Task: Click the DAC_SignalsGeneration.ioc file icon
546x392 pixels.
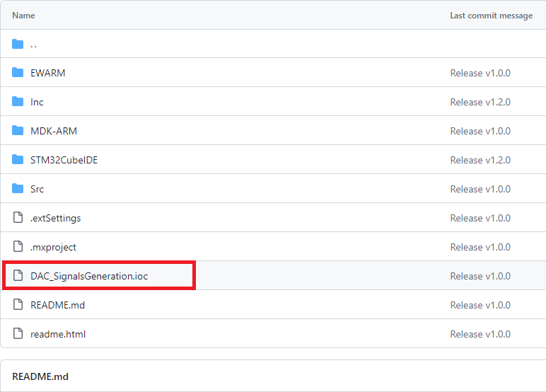Action: pos(18,276)
